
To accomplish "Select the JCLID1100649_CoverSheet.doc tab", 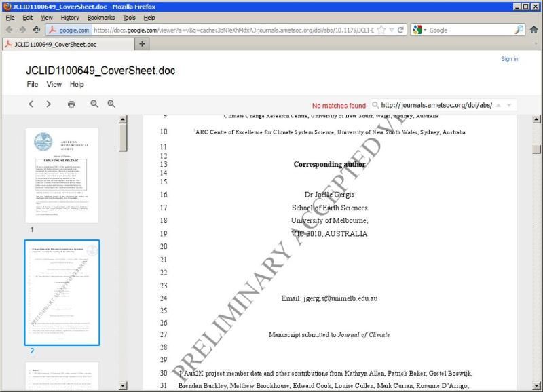I will [x=68, y=44].
